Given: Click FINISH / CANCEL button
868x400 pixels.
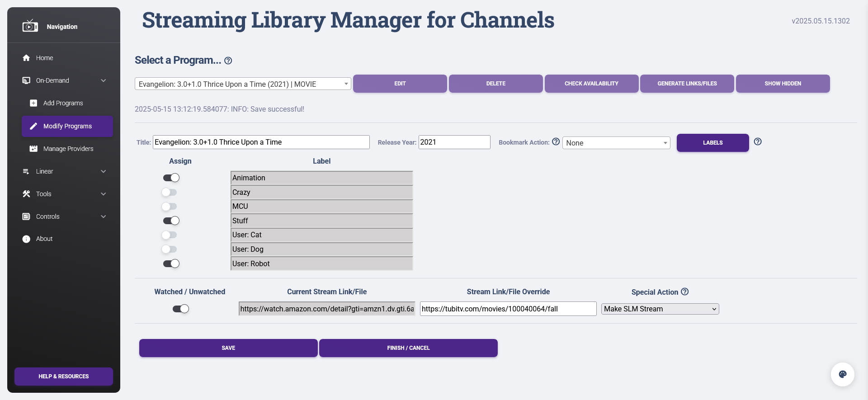Looking at the screenshot, I should [x=408, y=348].
